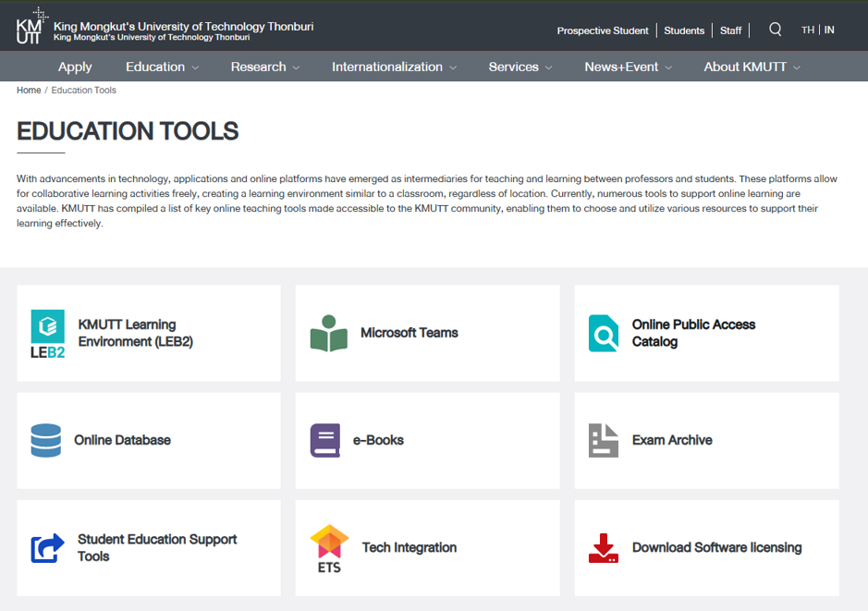Open the Online Database title link
Viewport: 868px width, 611px height.
click(x=122, y=440)
